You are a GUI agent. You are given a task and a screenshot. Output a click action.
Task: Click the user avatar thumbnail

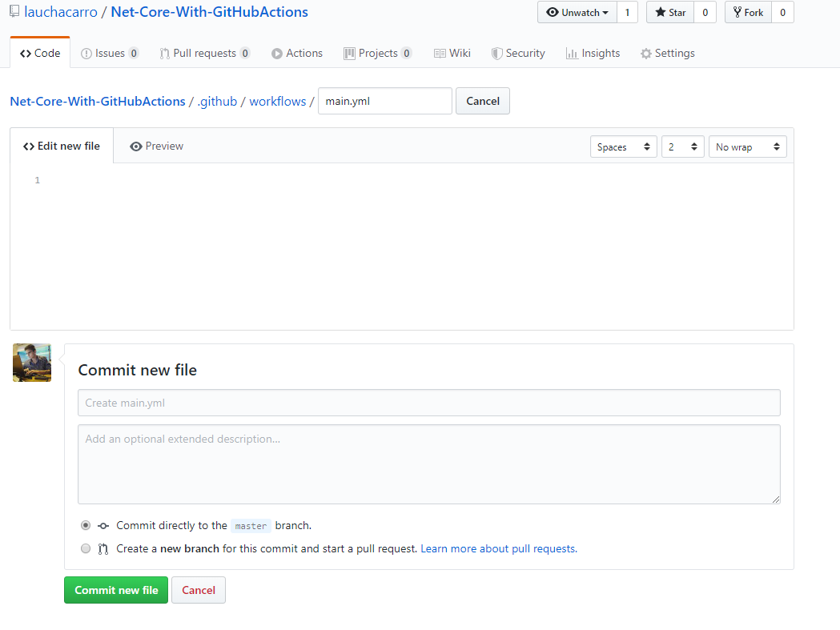(32, 363)
